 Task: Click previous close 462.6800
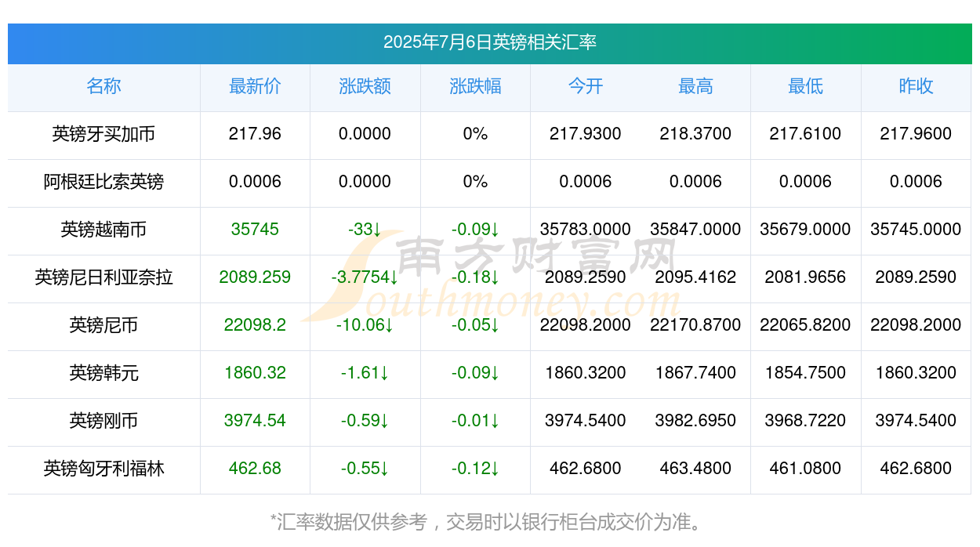point(916,469)
